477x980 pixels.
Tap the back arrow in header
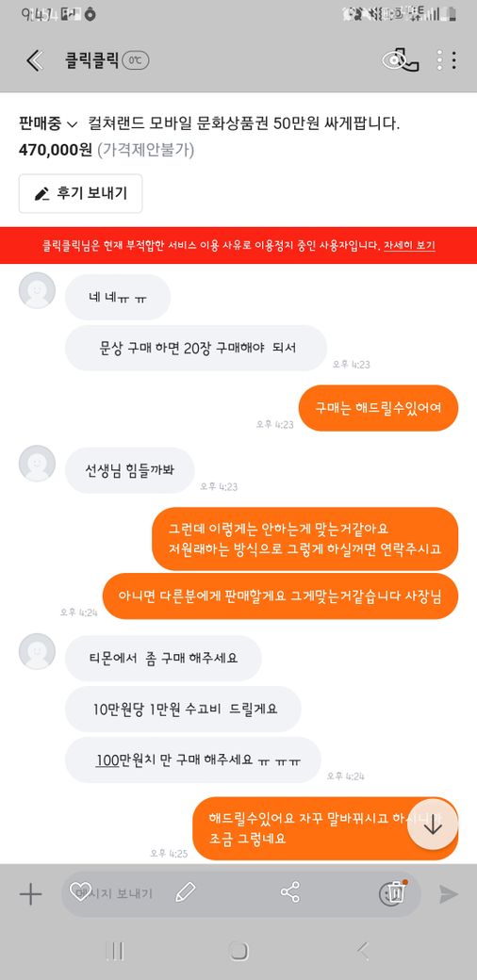point(34,60)
